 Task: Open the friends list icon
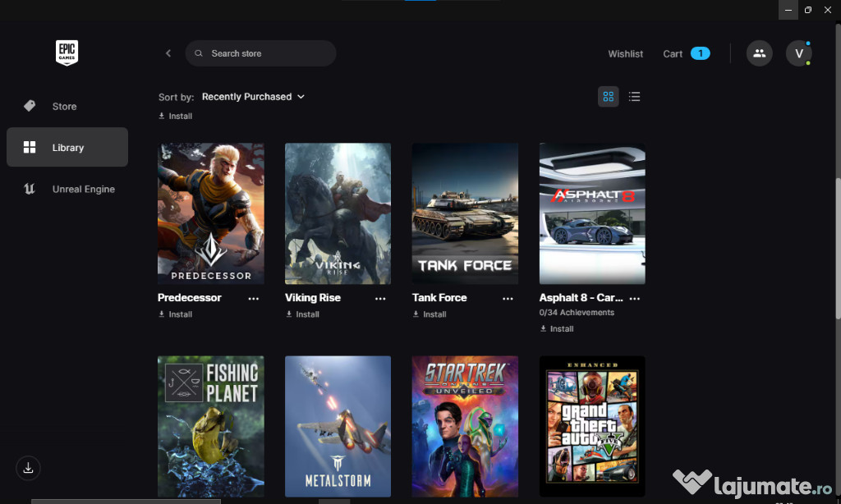click(x=760, y=53)
